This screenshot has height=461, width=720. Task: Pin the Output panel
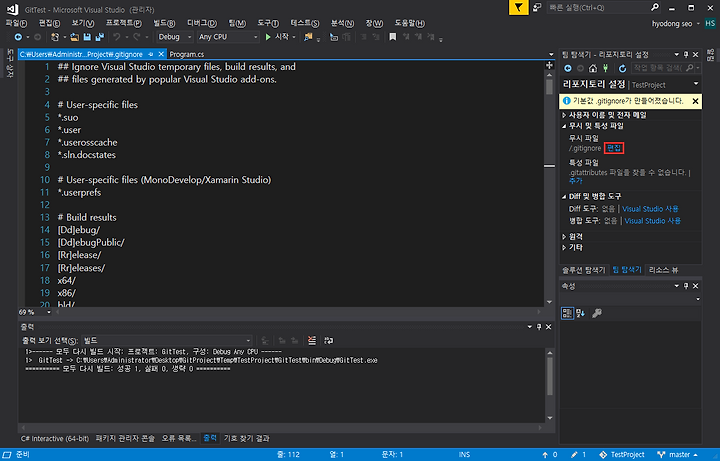[x=539, y=326]
